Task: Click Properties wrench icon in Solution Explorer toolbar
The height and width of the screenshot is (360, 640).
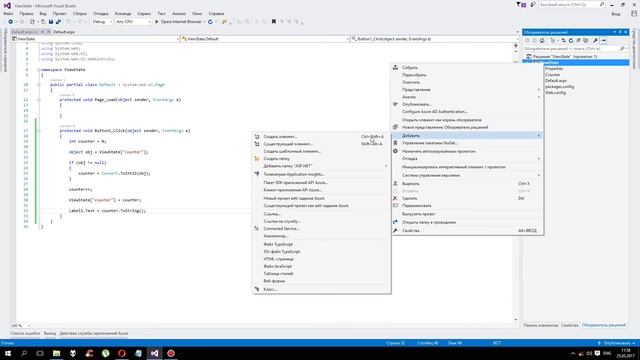Action: tap(595, 40)
